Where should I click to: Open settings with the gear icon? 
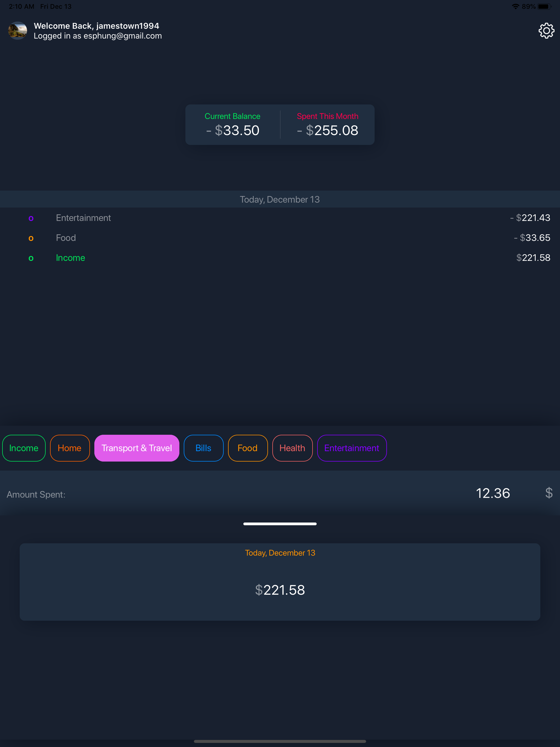(x=546, y=31)
